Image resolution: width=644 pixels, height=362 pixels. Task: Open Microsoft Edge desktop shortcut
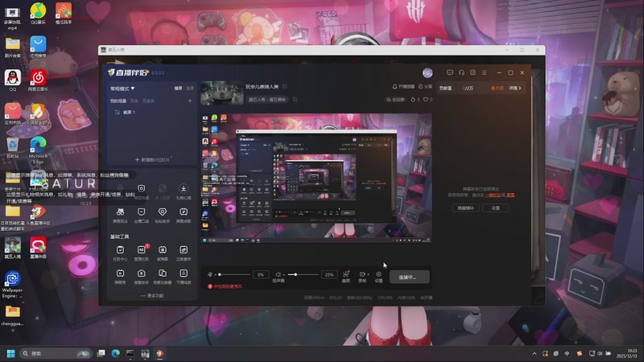(38, 150)
